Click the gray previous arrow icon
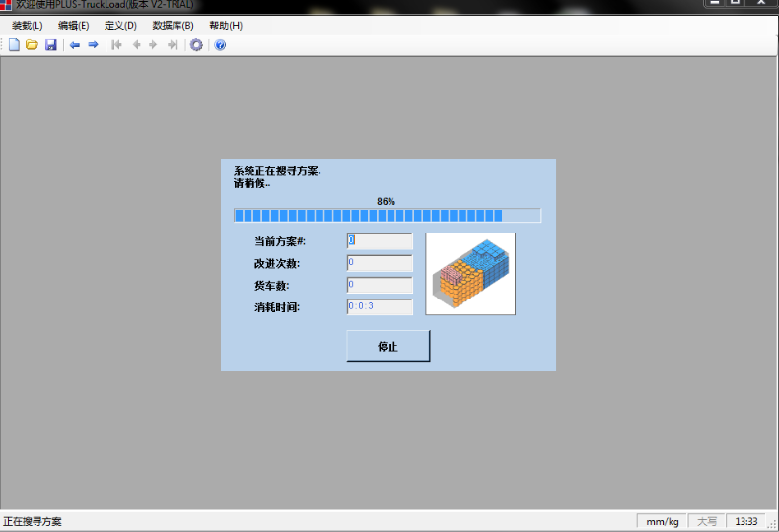The width and height of the screenshot is (779, 532). point(136,45)
